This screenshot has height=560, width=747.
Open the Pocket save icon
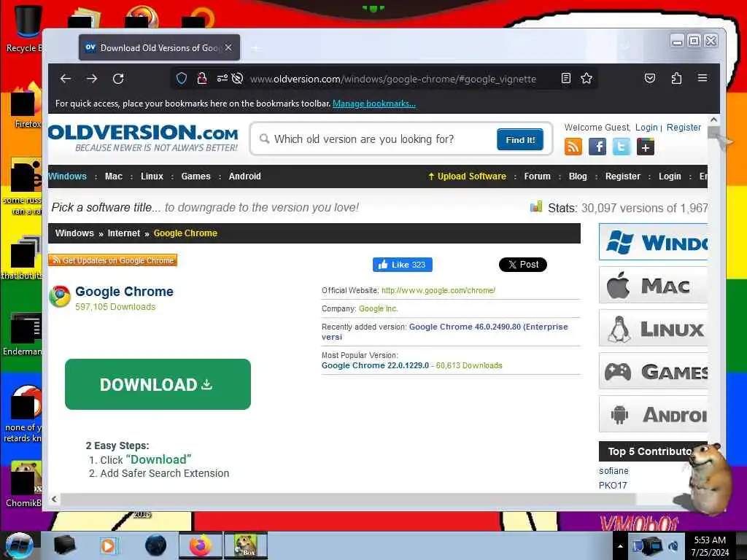coord(650,78)
